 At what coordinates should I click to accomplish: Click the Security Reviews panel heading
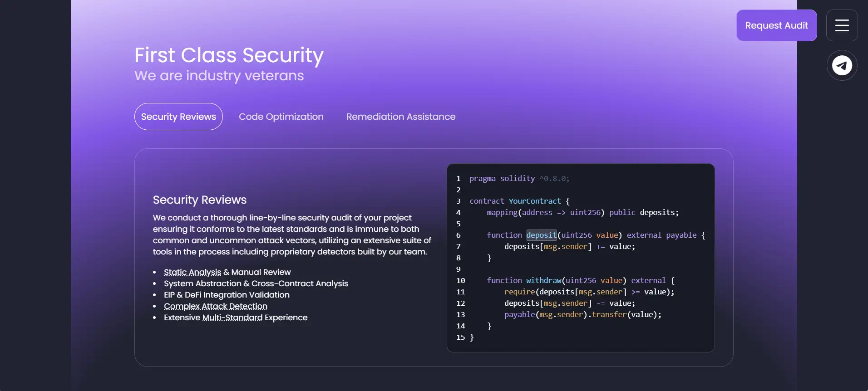199,200
